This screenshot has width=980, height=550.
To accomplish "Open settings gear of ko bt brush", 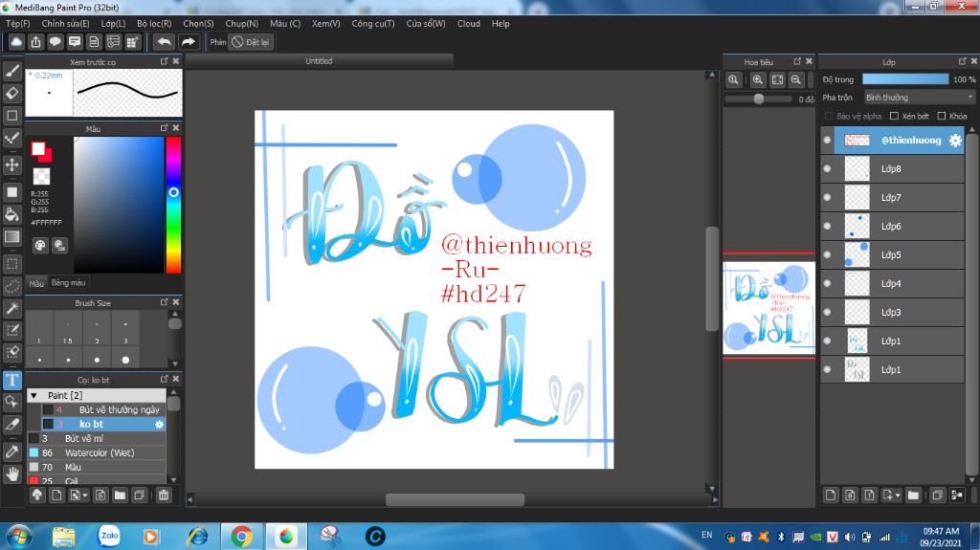I will pyautogui.click(x=160, y=425).
